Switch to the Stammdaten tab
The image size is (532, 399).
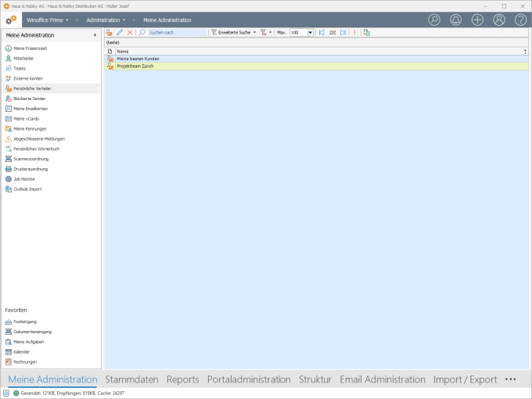(x=131, y=379)
